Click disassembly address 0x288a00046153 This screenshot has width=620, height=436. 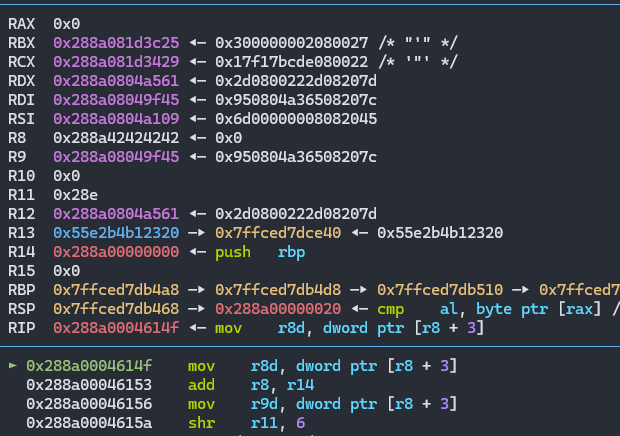[89, 385]
